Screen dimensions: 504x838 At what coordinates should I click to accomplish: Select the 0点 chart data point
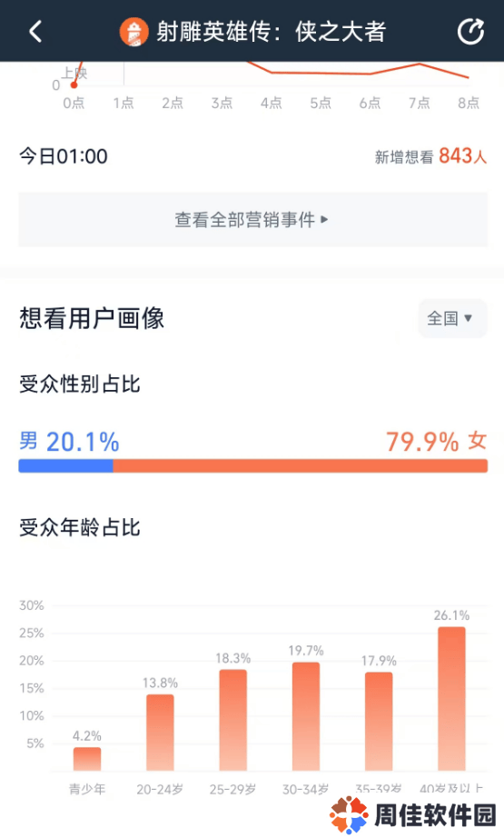tap(74, 85)
